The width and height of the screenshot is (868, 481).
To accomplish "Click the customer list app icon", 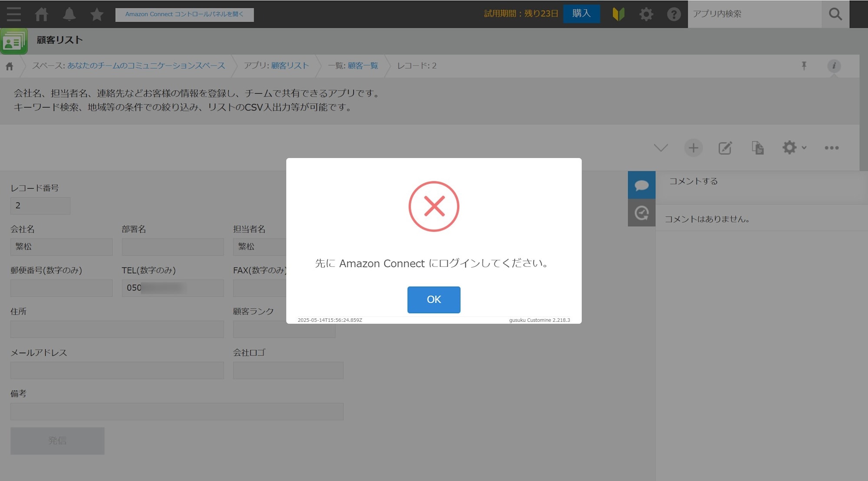I will (14, 41).
